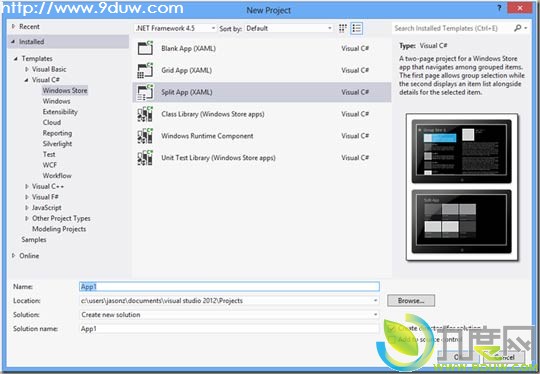This screenshot has width=540, height=374.
Task: Collapse the Templates tree node
Action: click(x=16, y=59)
